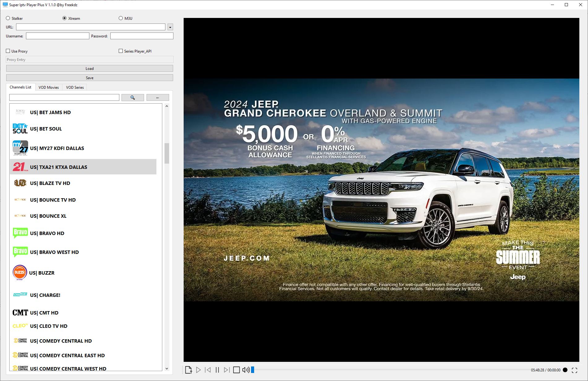Click the MY27 KDFI channel logo

(x=20, y=148)
